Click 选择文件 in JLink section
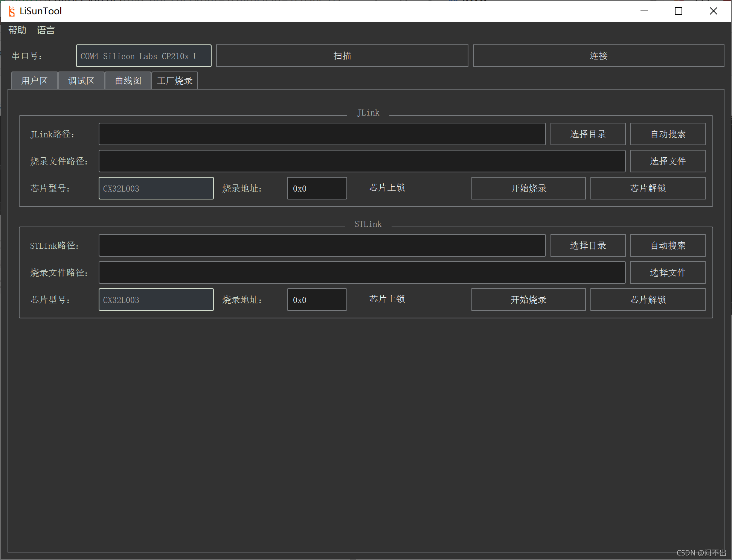This screenshot has width=732, height=560. click(x=668, y=161)
